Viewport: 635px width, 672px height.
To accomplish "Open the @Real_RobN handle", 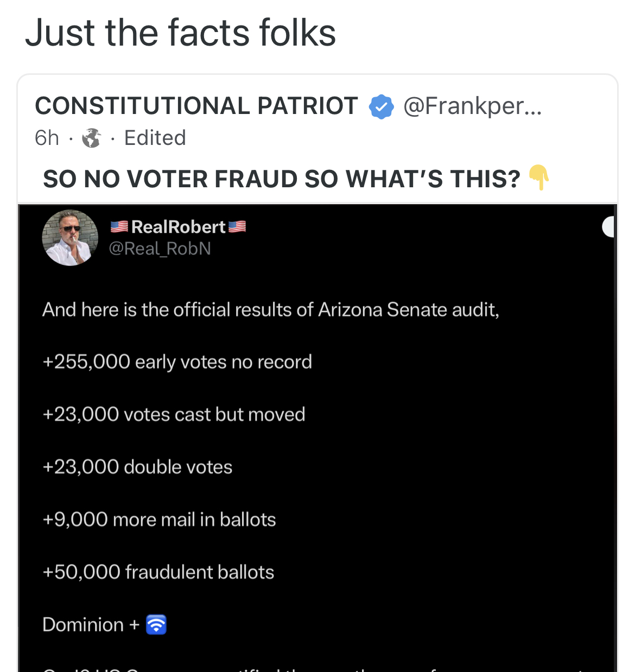I will [x=160, y=249].
